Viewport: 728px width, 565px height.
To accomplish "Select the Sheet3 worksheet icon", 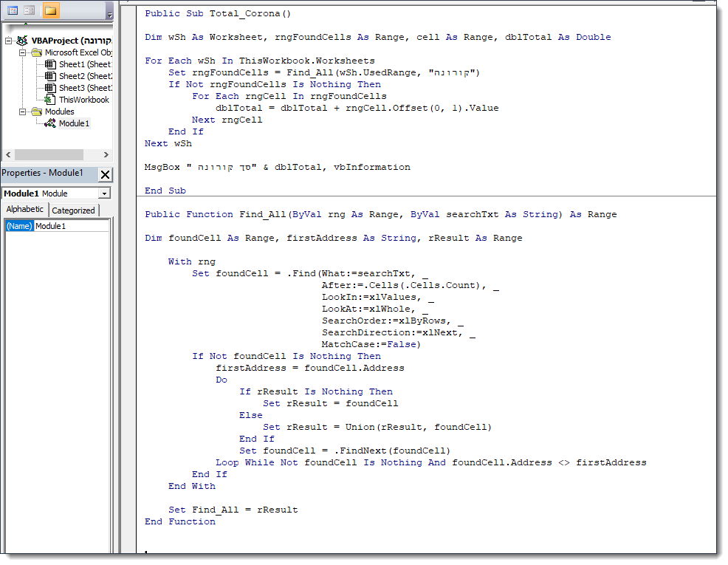I will click(49, 88).
